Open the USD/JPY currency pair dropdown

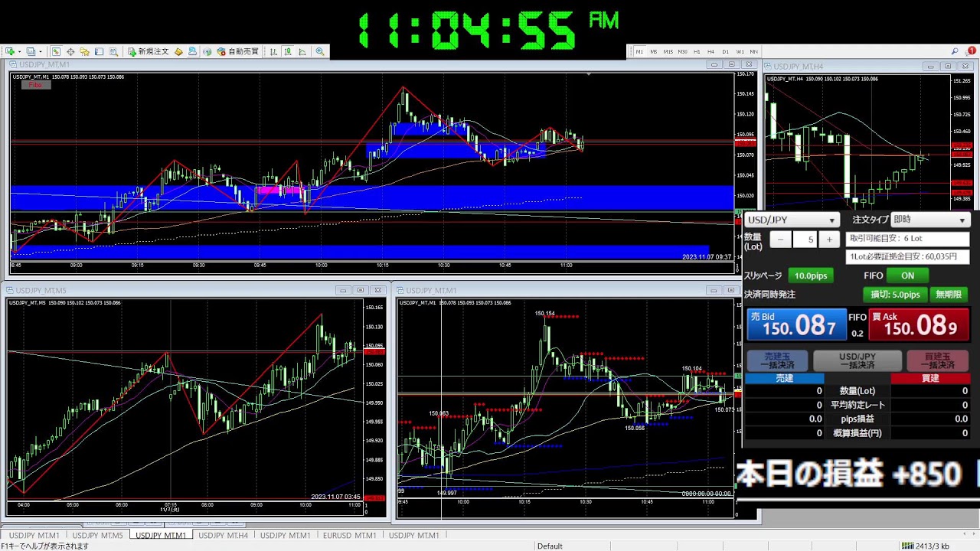pyautogui.click(x=791, y=220)
